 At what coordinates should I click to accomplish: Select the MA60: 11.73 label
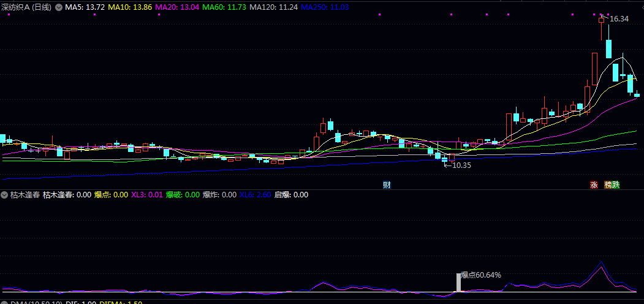[224, 7]
